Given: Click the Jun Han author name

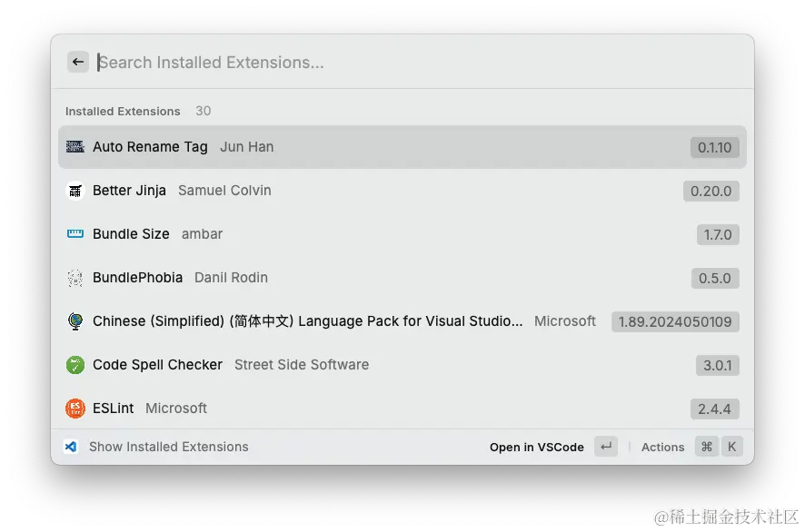Looking at the screenshot, I should [246, 147].
